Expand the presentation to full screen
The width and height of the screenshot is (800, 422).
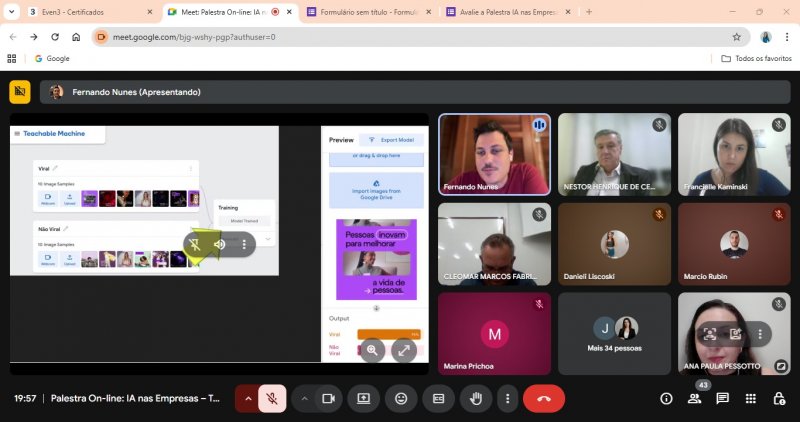pos(404,350)
